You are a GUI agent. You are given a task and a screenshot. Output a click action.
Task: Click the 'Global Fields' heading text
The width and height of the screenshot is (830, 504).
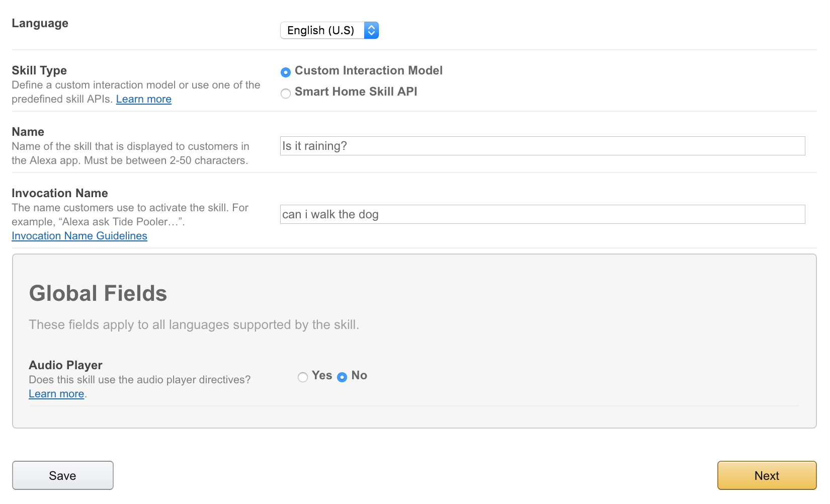98,293
